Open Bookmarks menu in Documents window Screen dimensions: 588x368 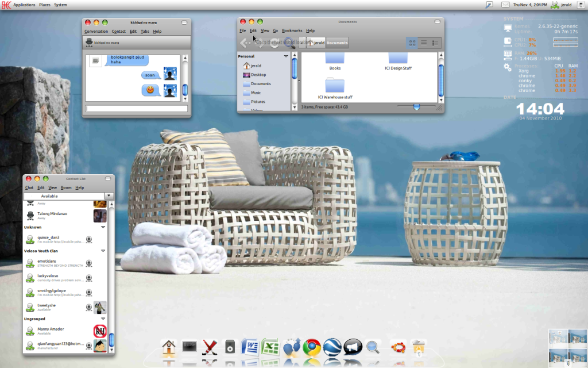[292, 30]
